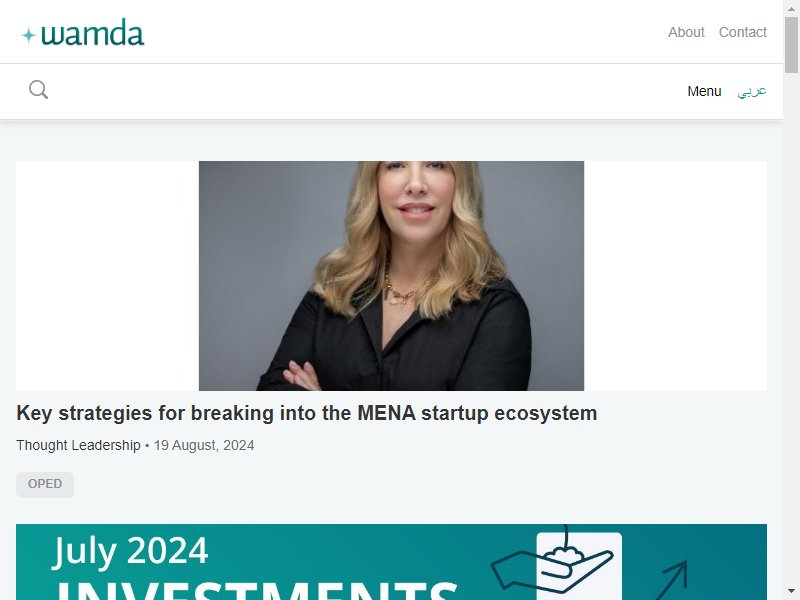
Task: Click the star symbol beside wamda
Action: click(x=28, y=35)
